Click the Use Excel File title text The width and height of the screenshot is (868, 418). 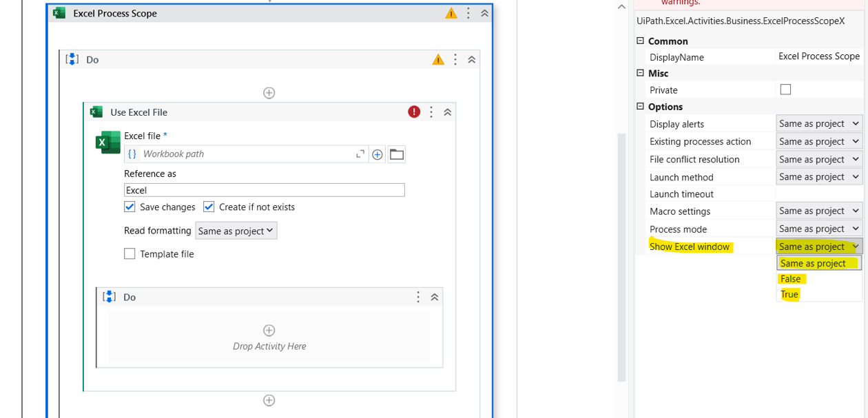pyautogui.click(x=138, y=112)
